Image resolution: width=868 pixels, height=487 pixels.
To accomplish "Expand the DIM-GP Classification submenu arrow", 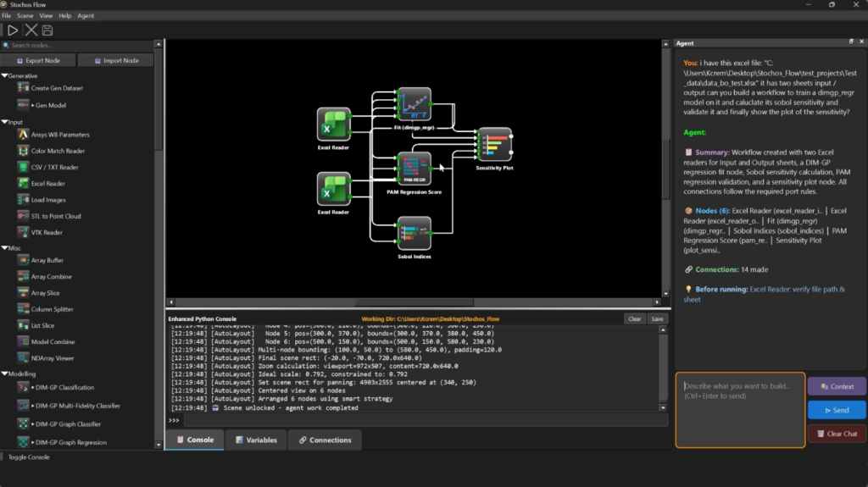I will (x=32, y=387).
